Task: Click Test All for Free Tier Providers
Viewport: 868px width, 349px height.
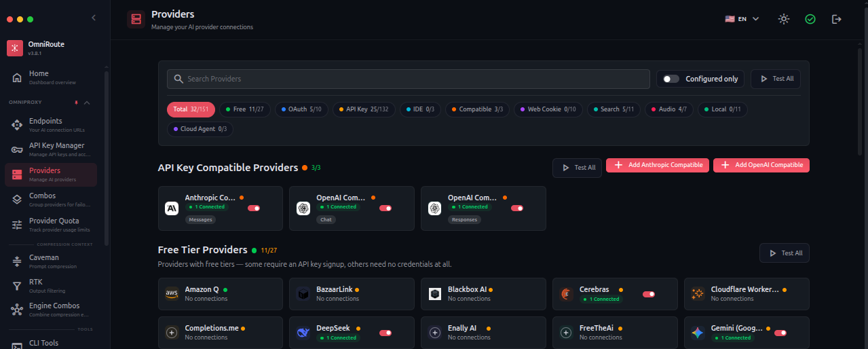Action: click(x=785, y=253)
